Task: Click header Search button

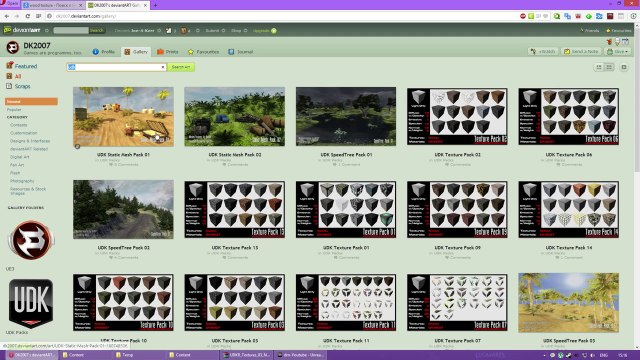Action: [x=97, y=30]
